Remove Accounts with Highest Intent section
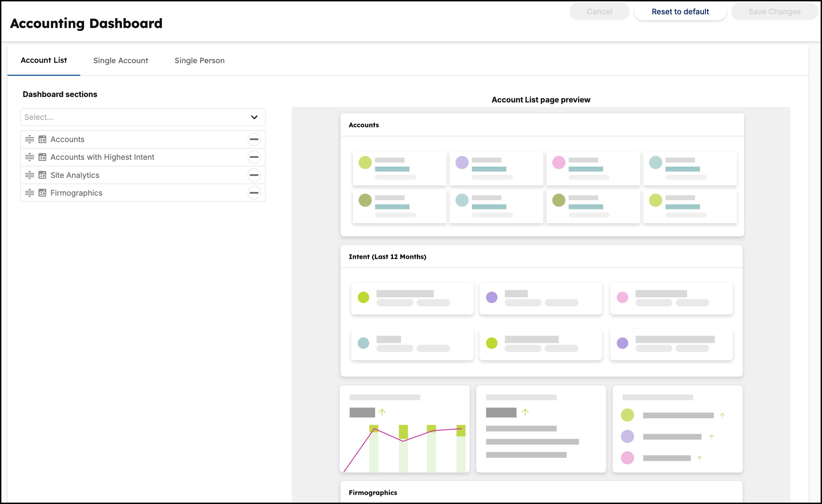Viewport: 822px width, 504px height. [254, 157]
